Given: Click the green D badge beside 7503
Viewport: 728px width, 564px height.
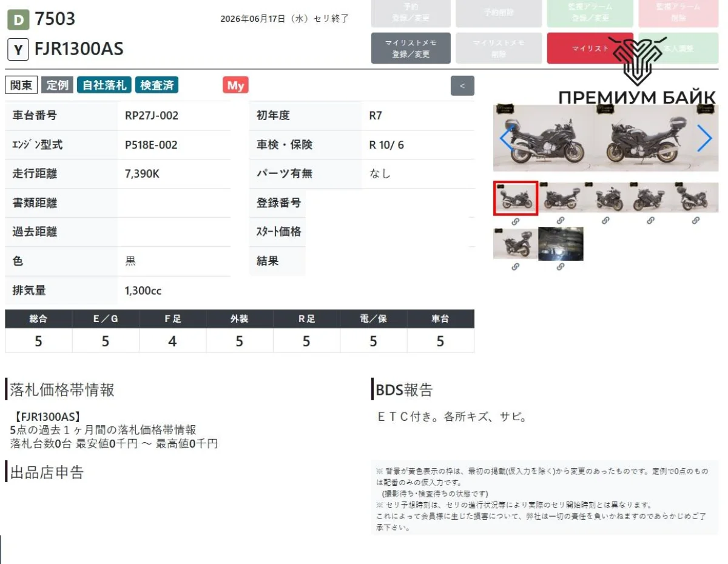Looking at the screenshot, I should 18,21.
